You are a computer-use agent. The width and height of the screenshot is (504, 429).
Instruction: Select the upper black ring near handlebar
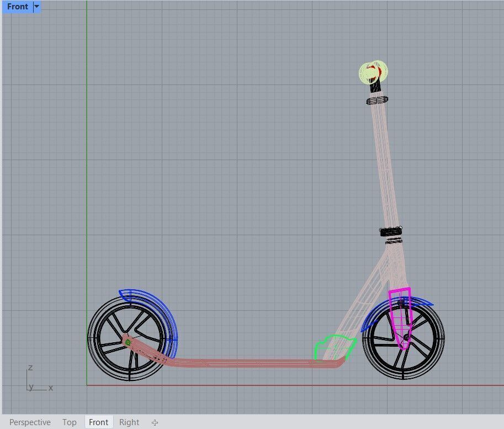377,100
